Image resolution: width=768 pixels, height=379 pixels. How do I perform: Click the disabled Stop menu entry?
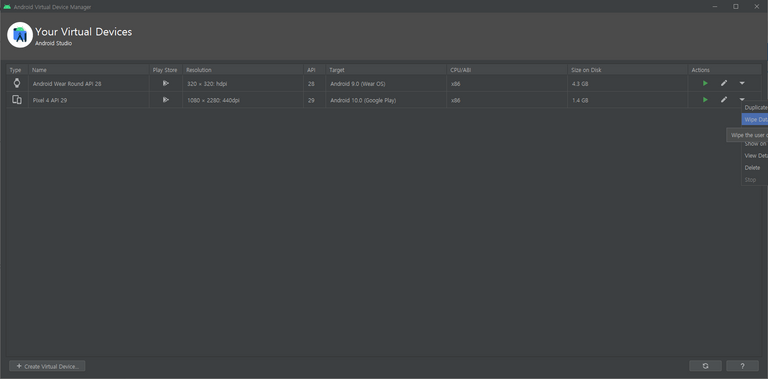[x=755, y=180]
